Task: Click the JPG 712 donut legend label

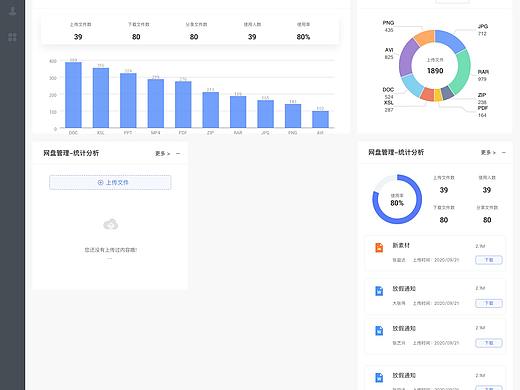Action: (x=482, y=30)
